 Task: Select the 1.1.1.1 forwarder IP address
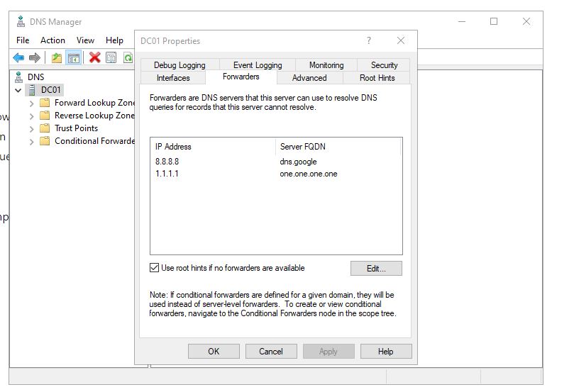click(167, 174)
